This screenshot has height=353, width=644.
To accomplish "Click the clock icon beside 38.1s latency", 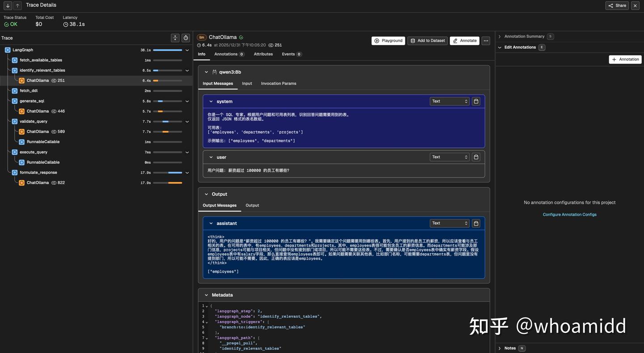I will (x=65, y=23).
